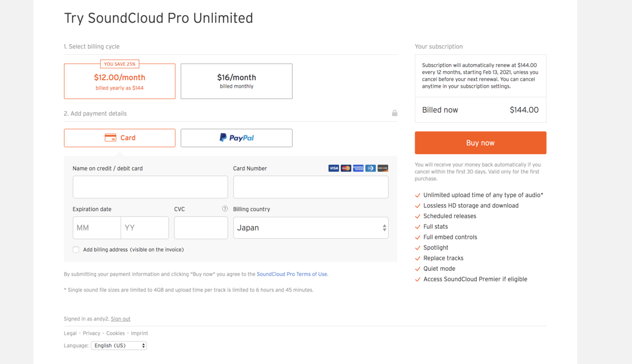Select the $12.00/month yearly plan
Screen dimensions: 632x364
(120, 80)
